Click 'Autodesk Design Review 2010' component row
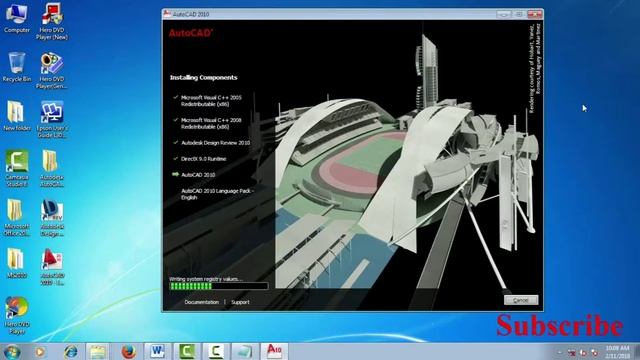The width and height of the screenshot is (640, 360). (211, 143)
